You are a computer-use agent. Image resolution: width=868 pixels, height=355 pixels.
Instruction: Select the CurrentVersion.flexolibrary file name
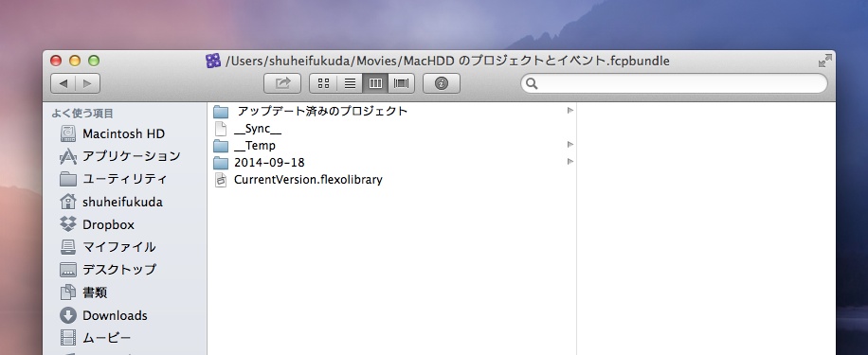pos(308,180)
